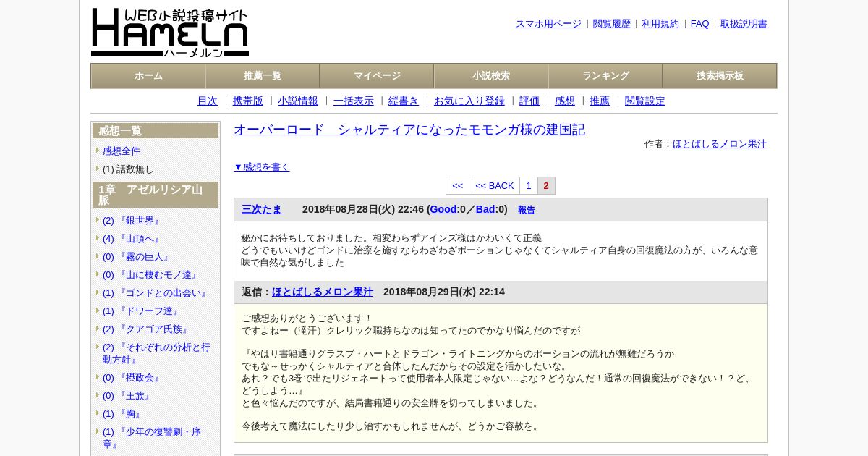Go to page 1 of comments

[x=529, y=186]
